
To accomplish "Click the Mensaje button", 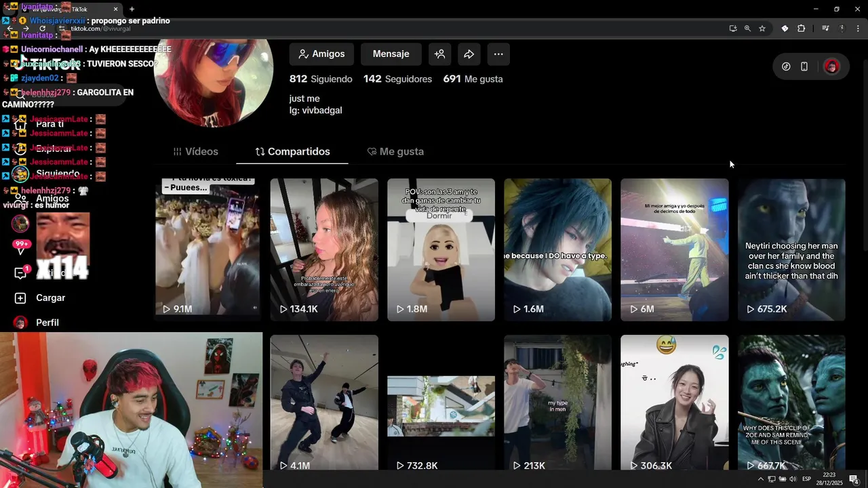I will (391, 54).
